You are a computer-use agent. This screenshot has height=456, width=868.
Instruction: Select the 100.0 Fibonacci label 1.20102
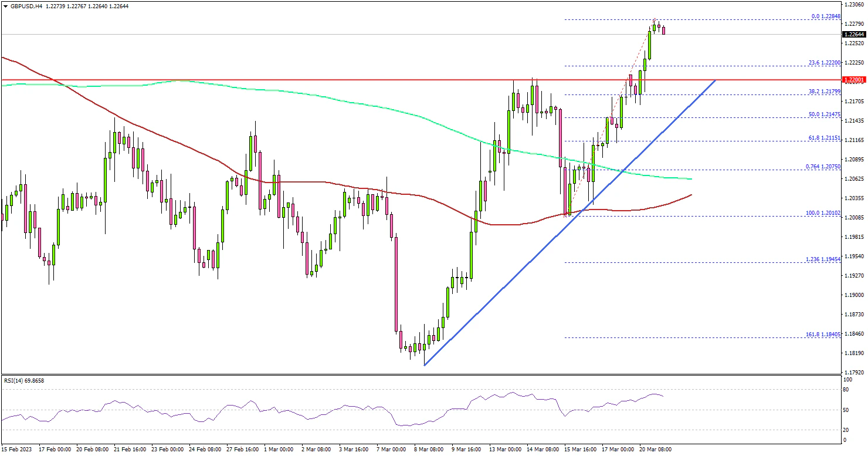(824, 213)
